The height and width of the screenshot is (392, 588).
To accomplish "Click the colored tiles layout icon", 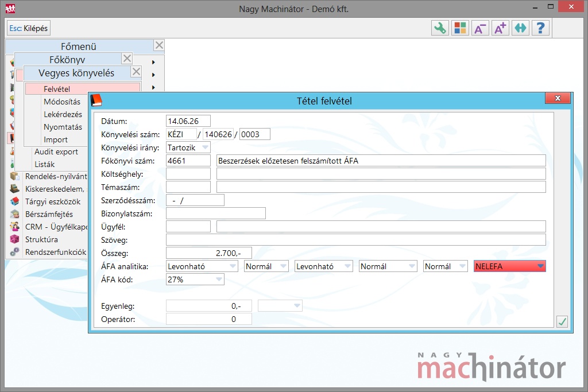I will pos(460,28).
